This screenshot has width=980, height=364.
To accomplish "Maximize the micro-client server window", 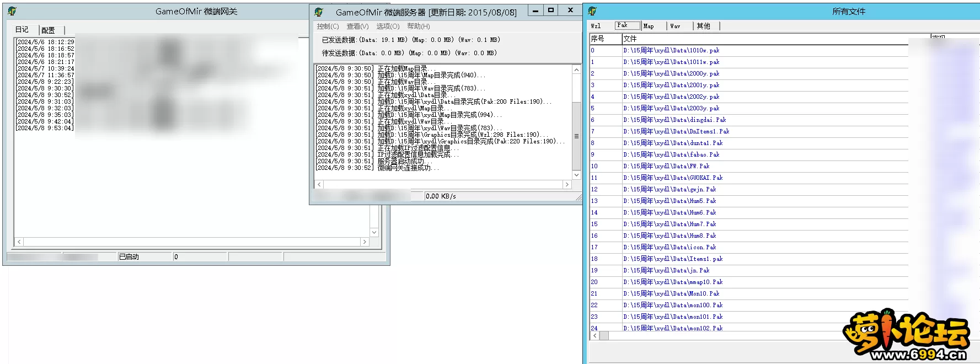I will click(x=550, y=10).
